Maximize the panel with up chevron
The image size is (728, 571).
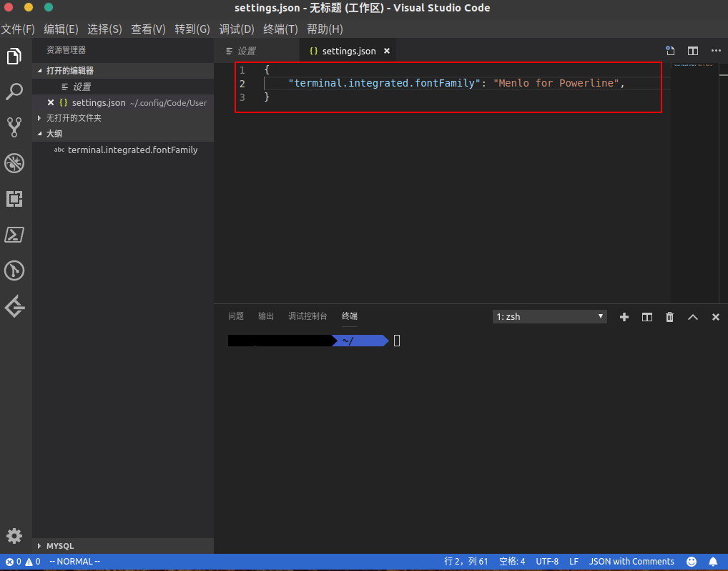click(693, 317)
